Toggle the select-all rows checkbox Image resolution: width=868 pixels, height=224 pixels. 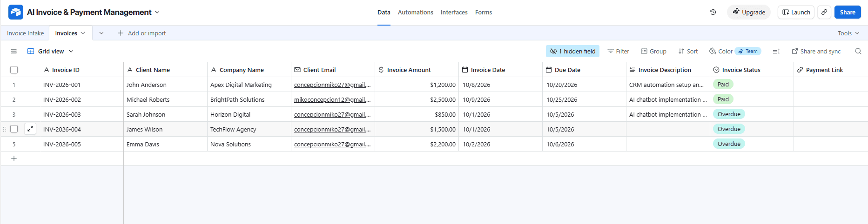pyautogui.click(x=14, y=70)
